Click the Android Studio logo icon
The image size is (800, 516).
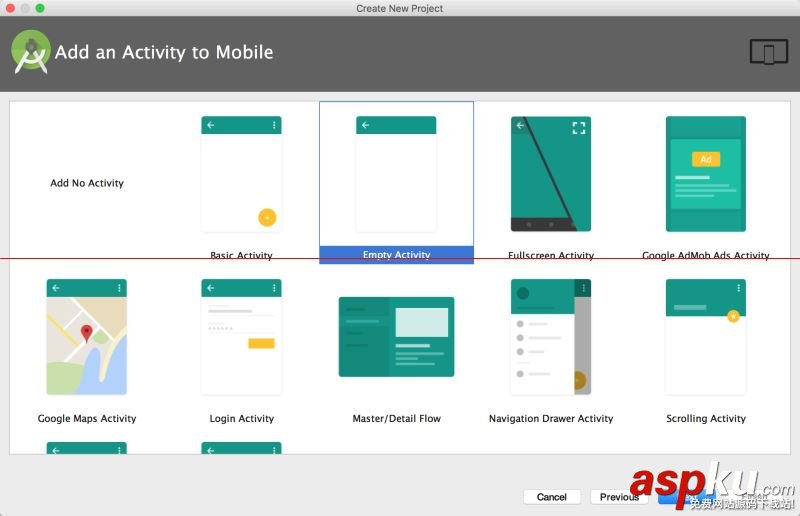pyautogui.click(x=31, y=52)
